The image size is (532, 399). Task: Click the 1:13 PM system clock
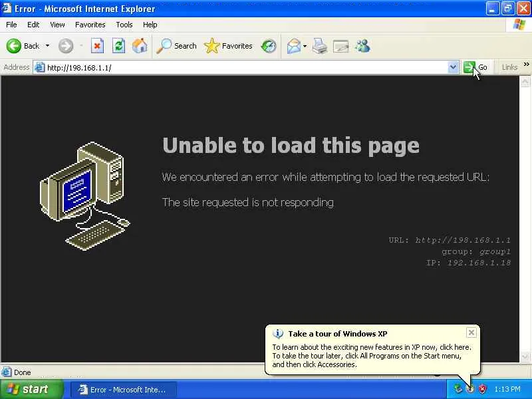(x=507, y=389)
